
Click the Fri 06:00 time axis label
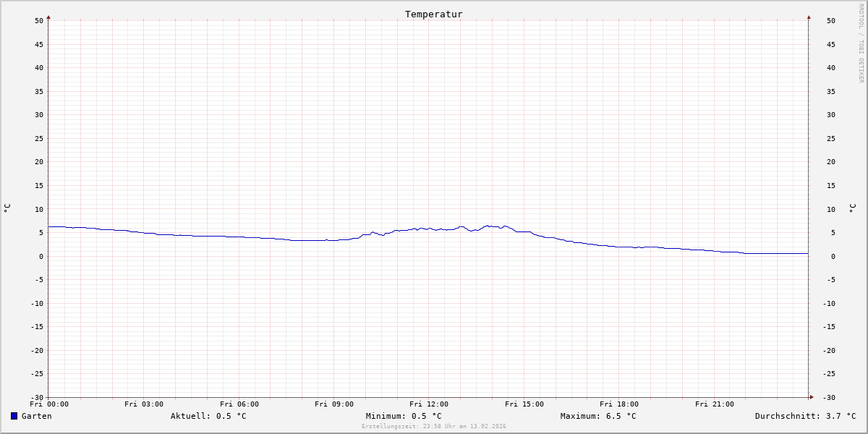pyautogui.click(x=239, y=404)
